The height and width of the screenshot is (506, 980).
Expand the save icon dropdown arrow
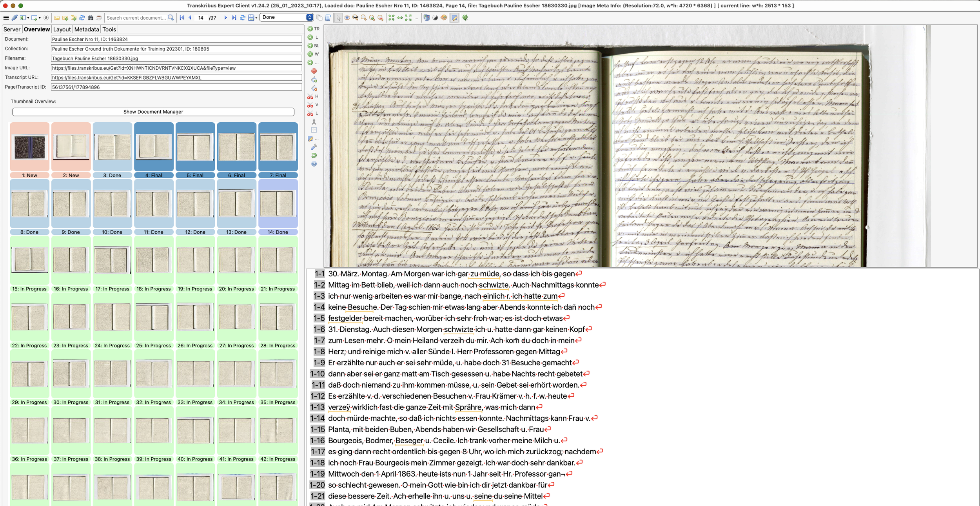tap(256, 18)
